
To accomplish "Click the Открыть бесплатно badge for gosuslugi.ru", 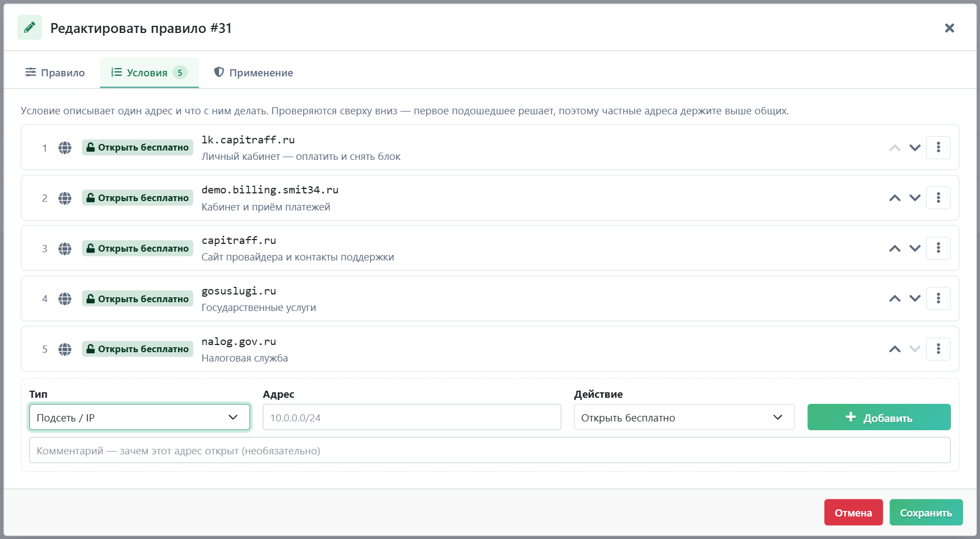I will pyautogui.click(x=137, y=298).
